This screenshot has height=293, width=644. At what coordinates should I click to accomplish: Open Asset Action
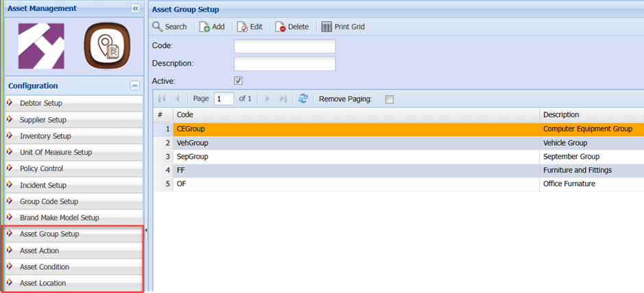pos(74,251)
